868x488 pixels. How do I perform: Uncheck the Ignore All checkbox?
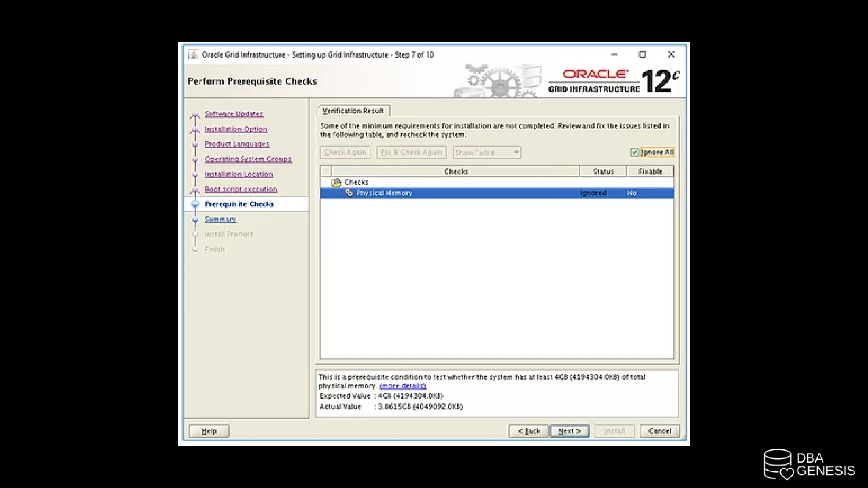click(x=634, y=152)
